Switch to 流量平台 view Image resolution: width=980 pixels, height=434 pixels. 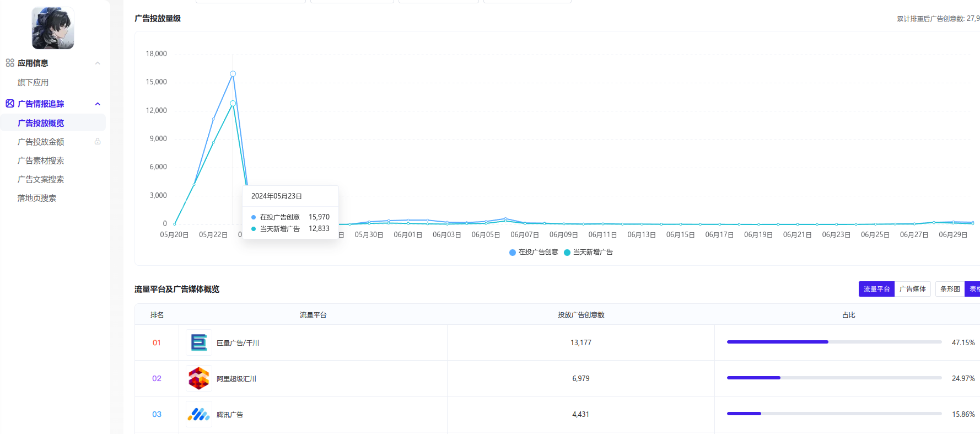[876, 289]
